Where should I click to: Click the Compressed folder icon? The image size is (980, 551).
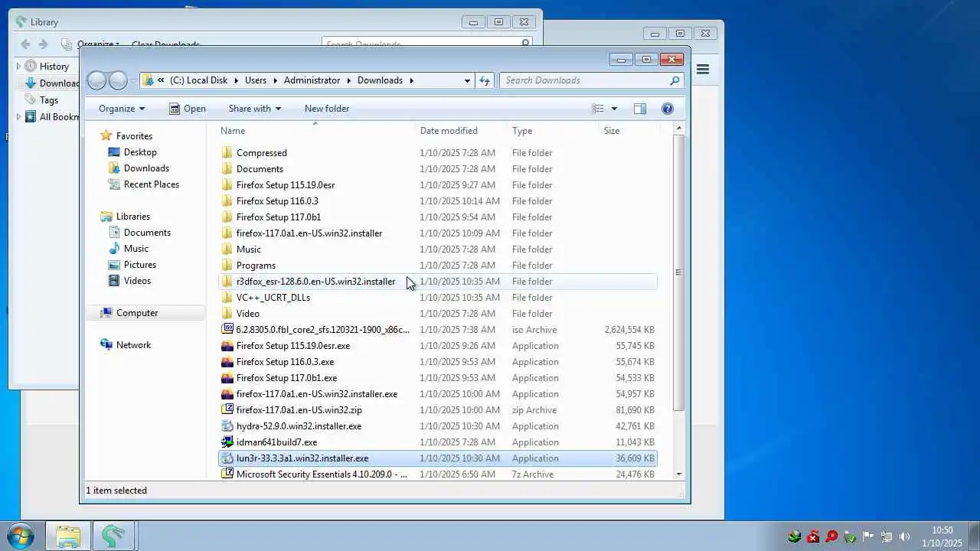tap(227, 153)
